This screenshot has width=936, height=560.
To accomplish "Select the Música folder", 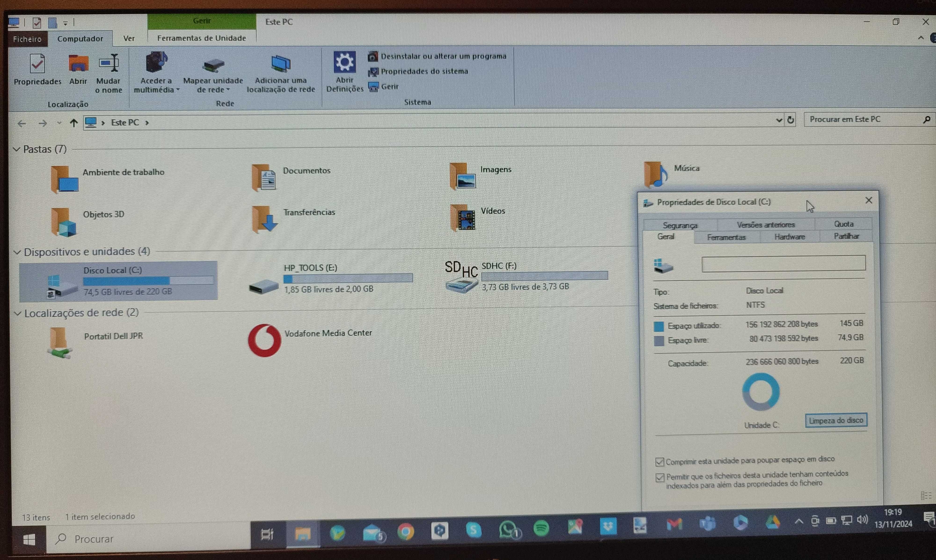I will (x=672, y=174).
